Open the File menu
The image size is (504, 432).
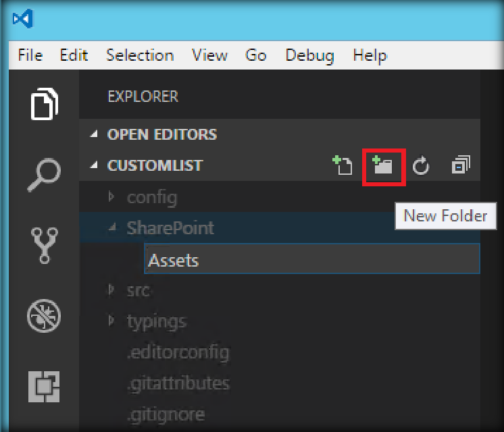click(30, 55)
